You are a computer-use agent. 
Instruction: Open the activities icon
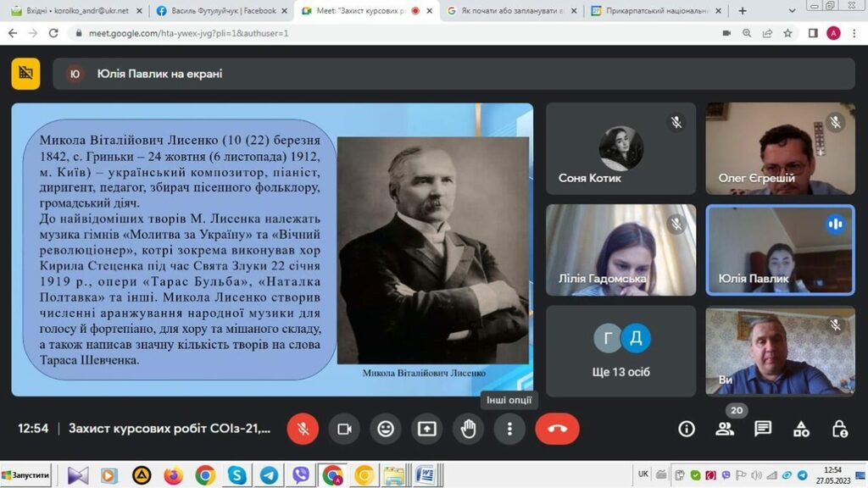(801, 429)
